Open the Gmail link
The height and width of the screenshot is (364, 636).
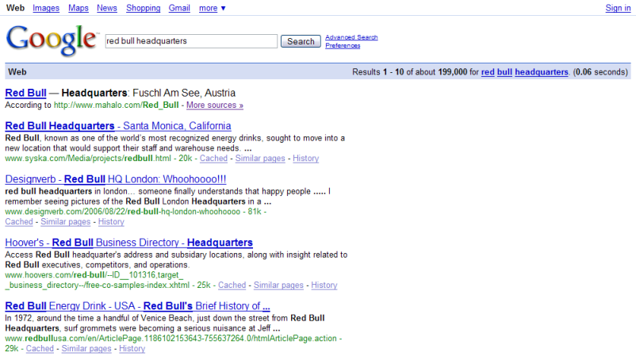point(179,8)
